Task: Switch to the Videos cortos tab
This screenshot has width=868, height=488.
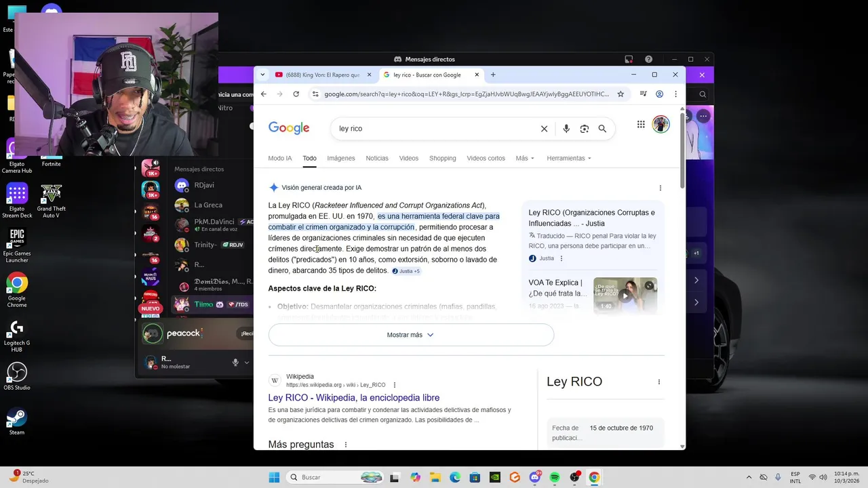Action: click(486, 158)
